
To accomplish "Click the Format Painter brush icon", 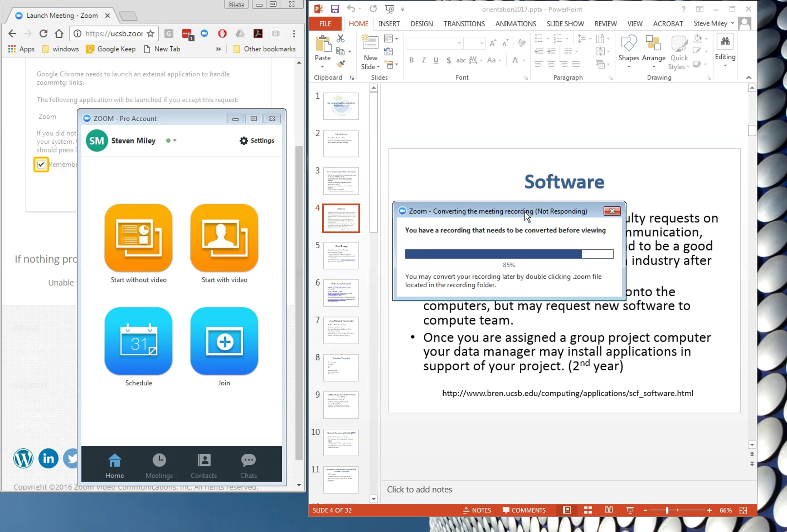I will point(341,64).
